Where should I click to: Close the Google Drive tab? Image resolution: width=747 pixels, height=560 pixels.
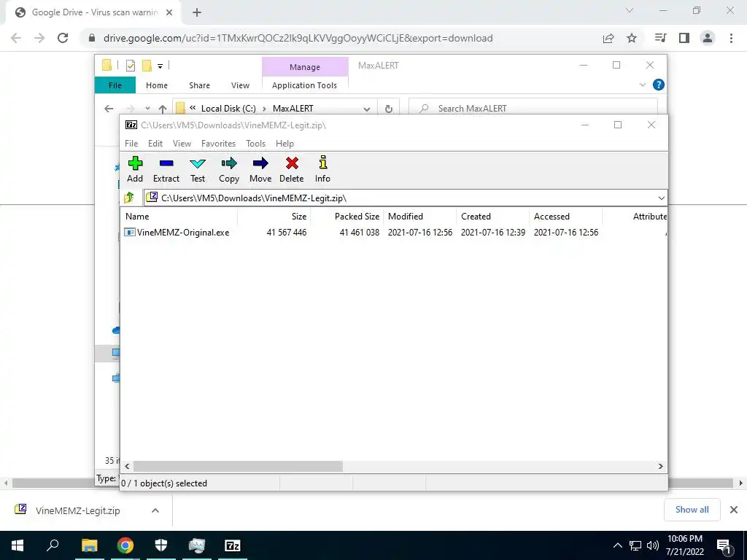(169, 12)
